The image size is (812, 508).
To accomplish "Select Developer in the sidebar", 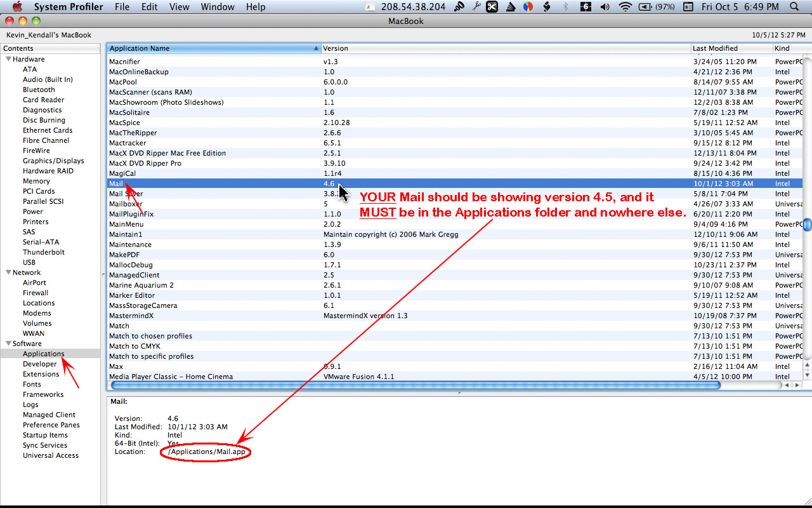I will tap(39, 364).
